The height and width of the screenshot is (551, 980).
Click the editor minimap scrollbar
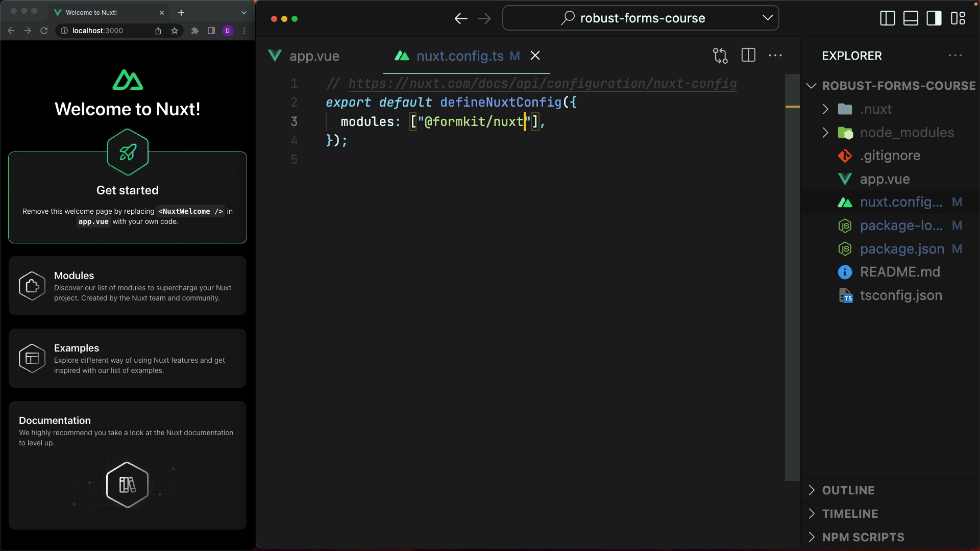[x=792, y=277]
